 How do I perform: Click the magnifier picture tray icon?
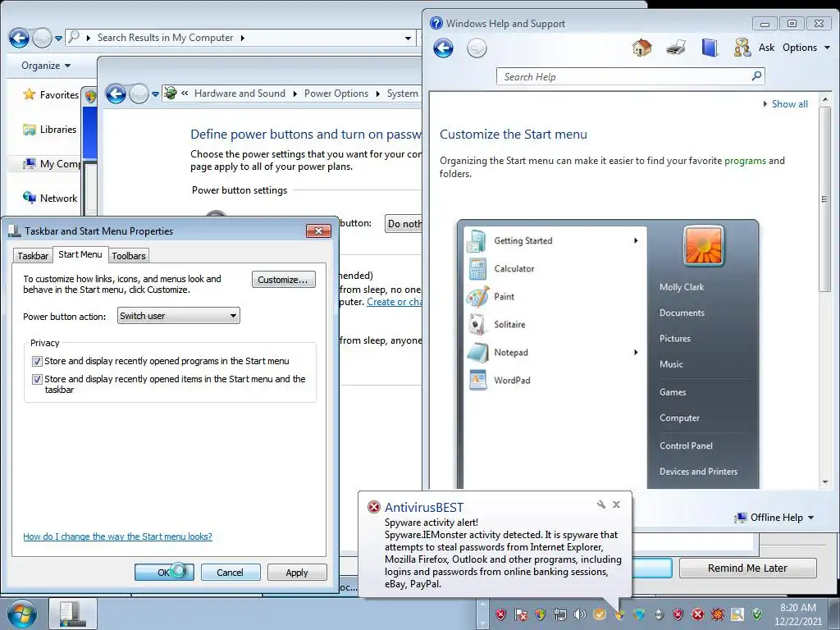[737, 614]
